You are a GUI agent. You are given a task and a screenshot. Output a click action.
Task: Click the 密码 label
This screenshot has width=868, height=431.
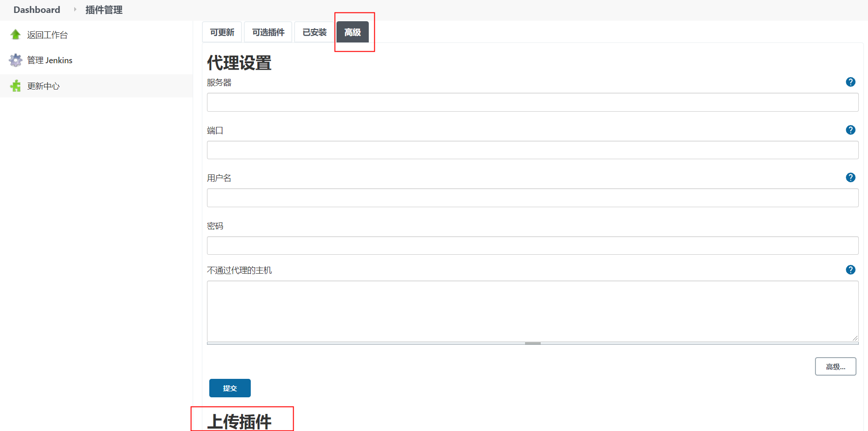(215, 226)
